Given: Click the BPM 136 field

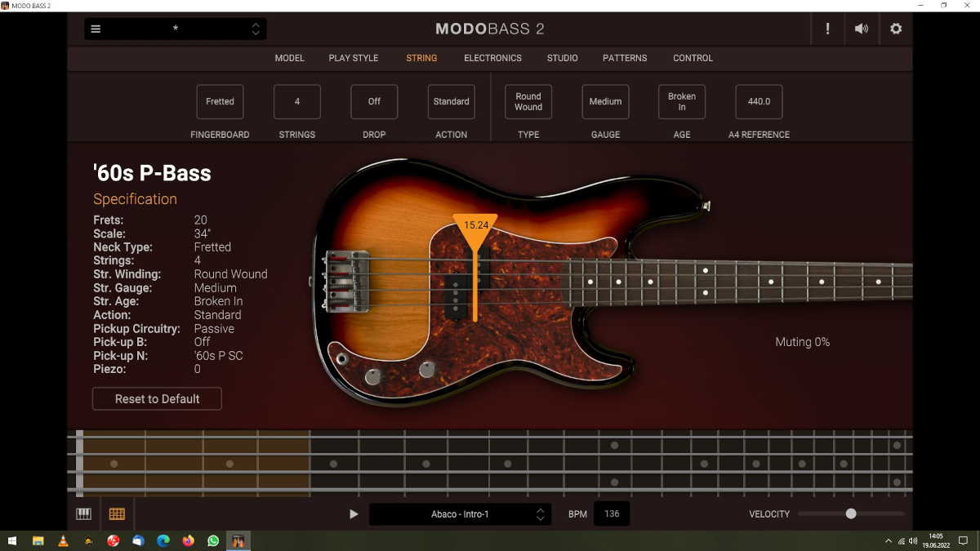Looking at the screenshot, I should click(x=612, y=514).
